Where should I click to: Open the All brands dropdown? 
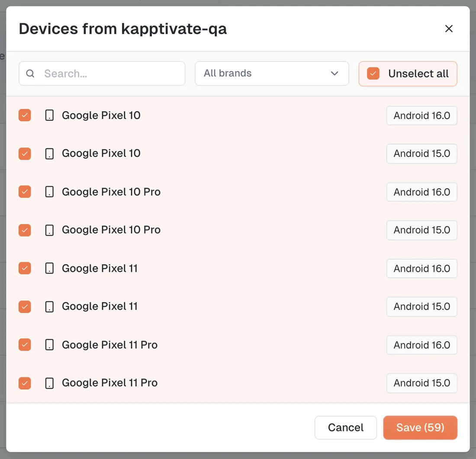click(x=272, y=74)
